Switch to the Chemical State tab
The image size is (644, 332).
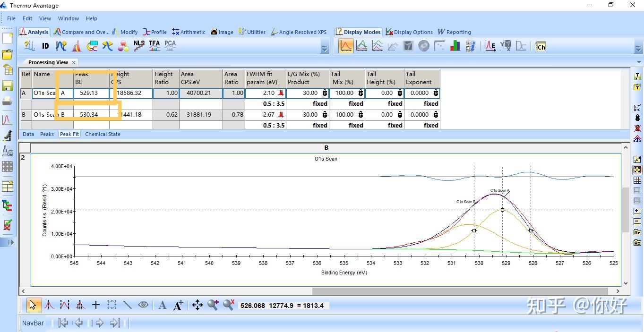[103, 134]
